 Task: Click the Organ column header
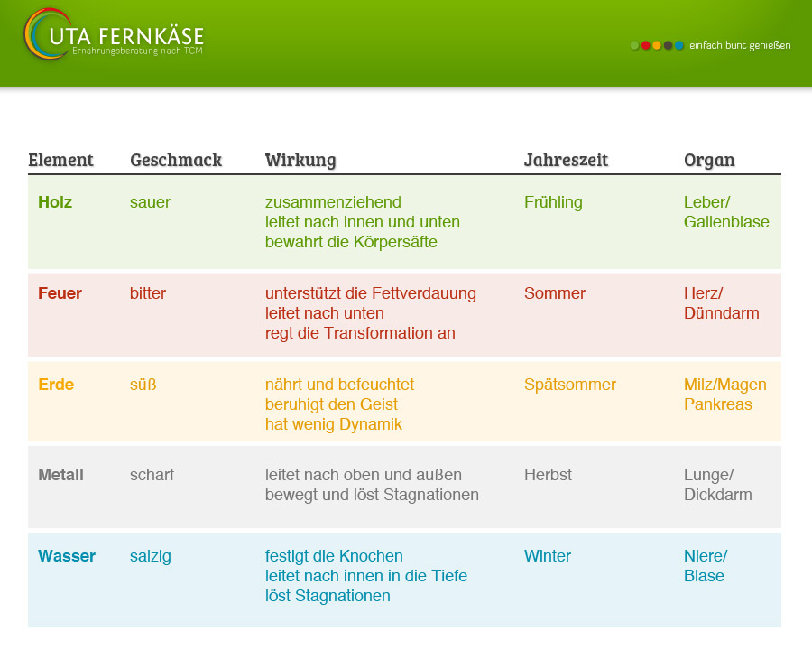click(x=709, y=160)
